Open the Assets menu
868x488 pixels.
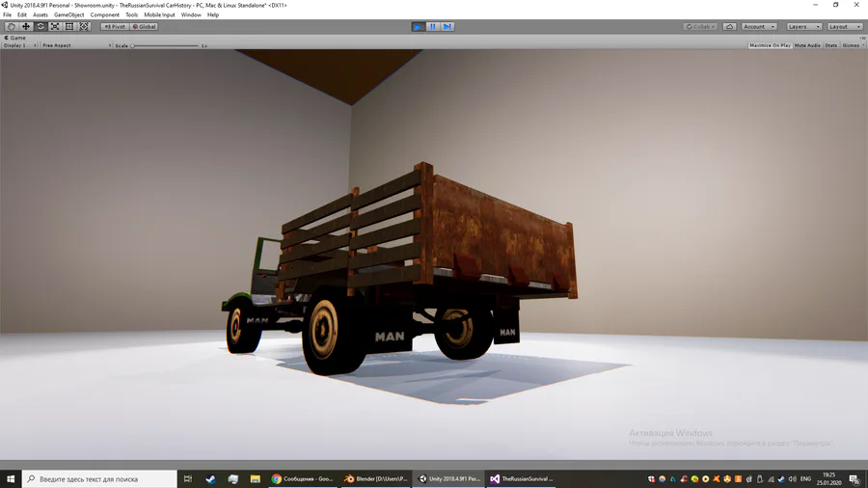40,14
